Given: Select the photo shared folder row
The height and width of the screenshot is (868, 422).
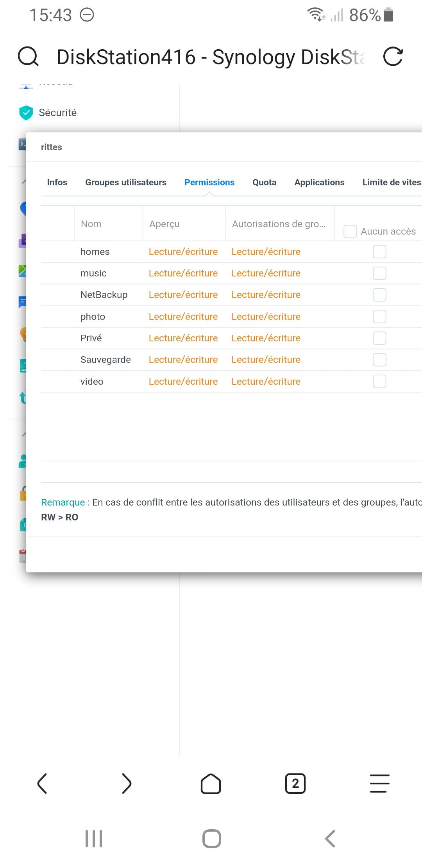Looking at the screenshot, I should tap(231, 317).
